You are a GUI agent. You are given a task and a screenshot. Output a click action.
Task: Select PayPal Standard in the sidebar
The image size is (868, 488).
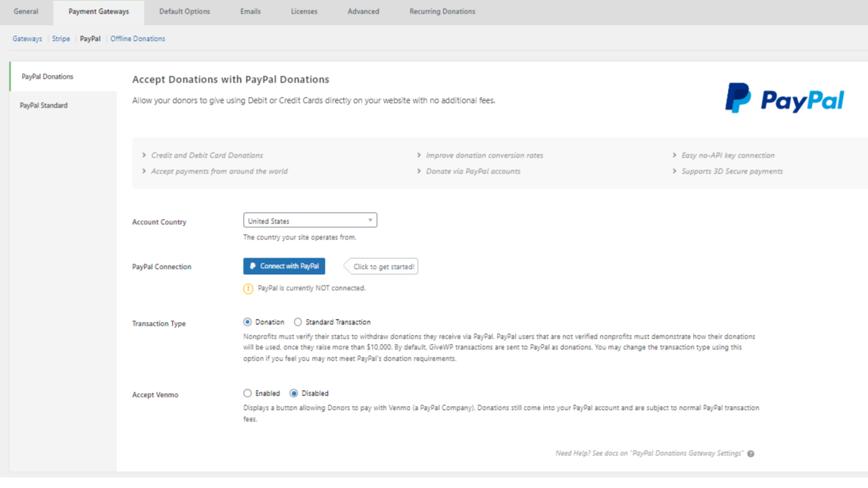click(x=44, y=105)
